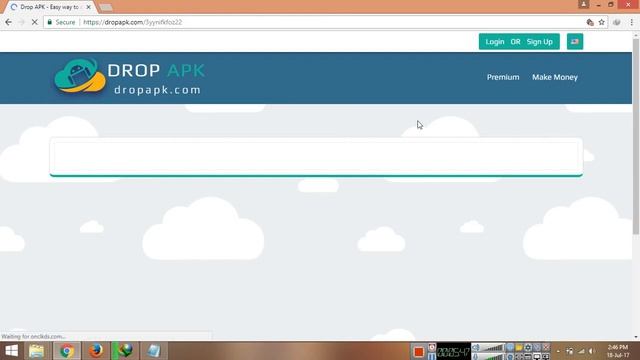
Task: Click the Drop APK cloud logo
Action: pos(80,76)
